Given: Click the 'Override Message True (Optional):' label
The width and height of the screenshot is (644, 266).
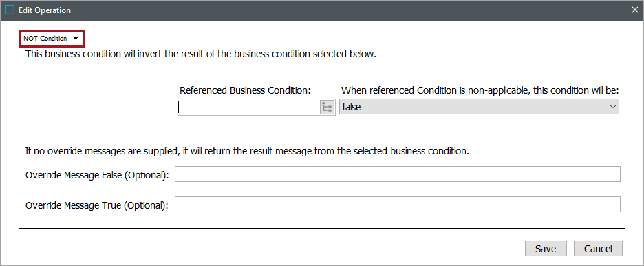Looking at the screenshot, I should 97,205.
